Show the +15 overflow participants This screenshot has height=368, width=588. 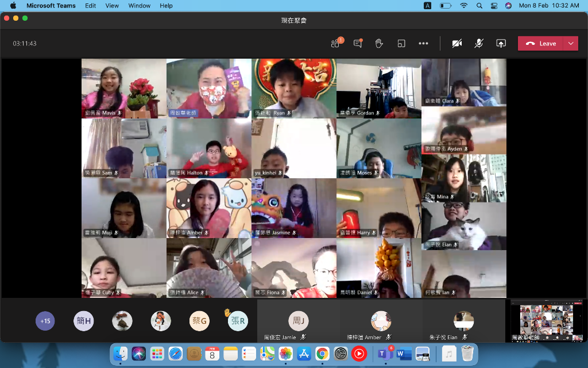45,321
